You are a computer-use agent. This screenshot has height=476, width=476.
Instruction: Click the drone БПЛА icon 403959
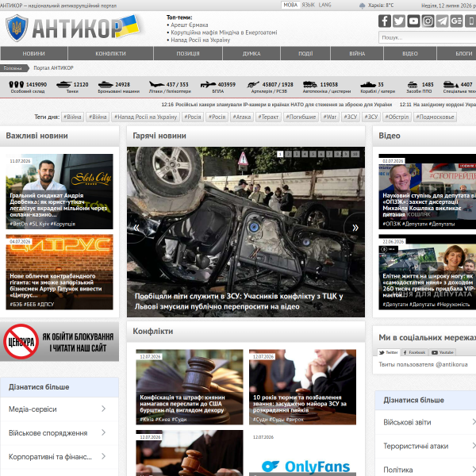click(x=208, y=84)
